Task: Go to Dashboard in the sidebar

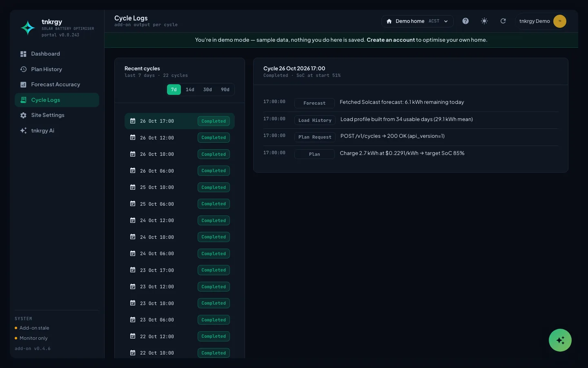Action: coord(57,54)
